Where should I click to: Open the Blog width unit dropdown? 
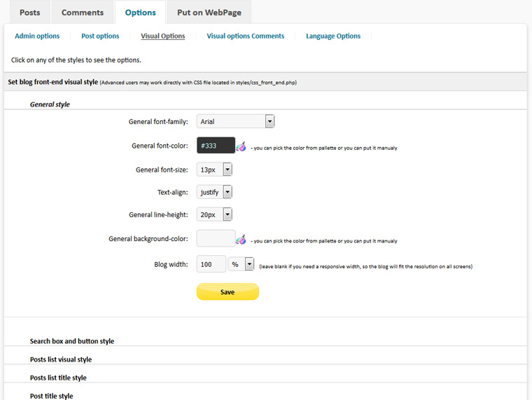(241, 264)
